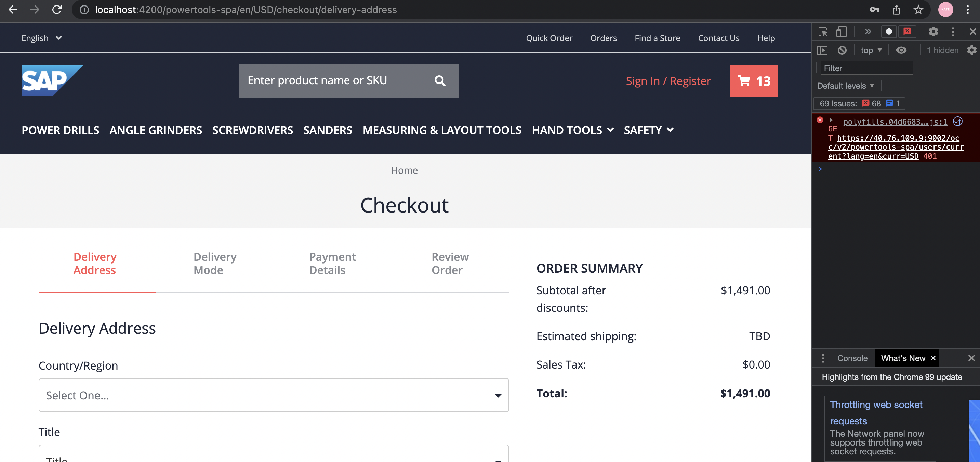Open SCREWDRIVERS category

[253, 130]
